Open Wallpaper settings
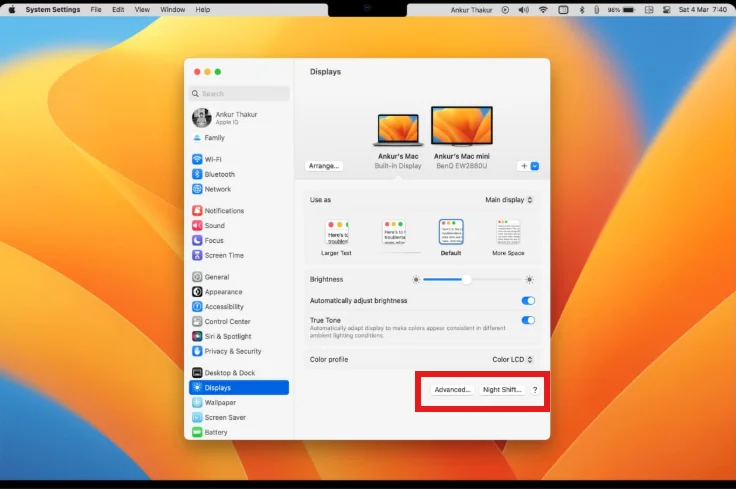 pos(215,402)
